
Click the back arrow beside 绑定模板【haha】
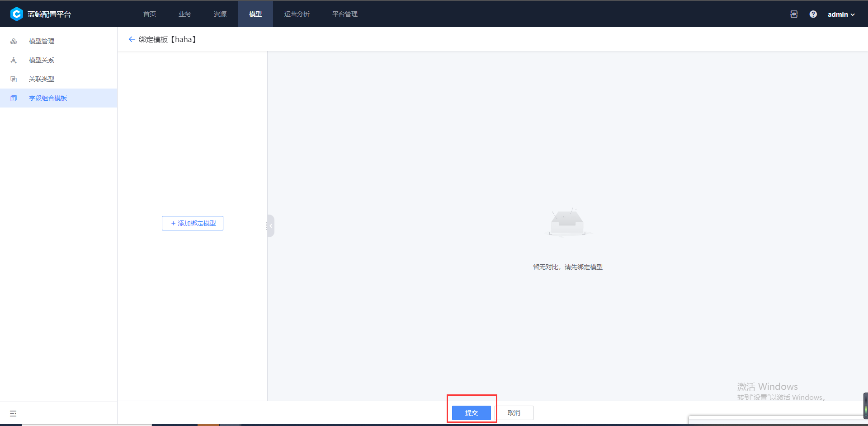[132, 39]
